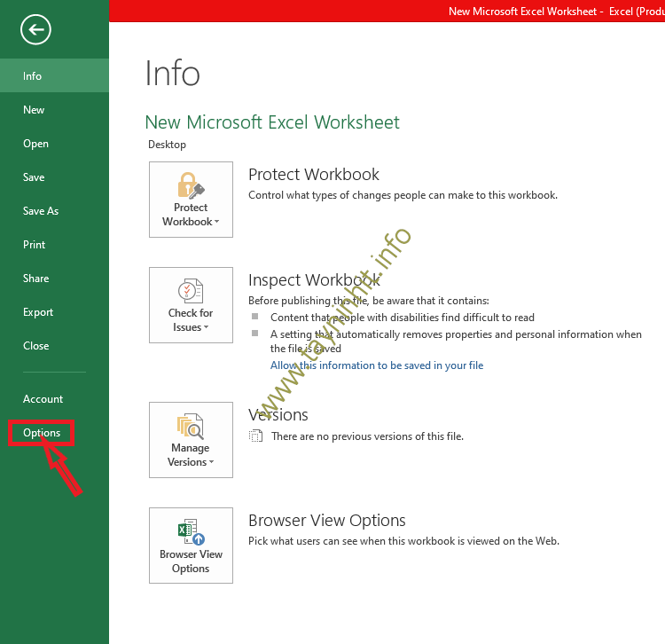Click the Browser View Options Excel icon
Screen dimensions: 665x644
[191, 532]
